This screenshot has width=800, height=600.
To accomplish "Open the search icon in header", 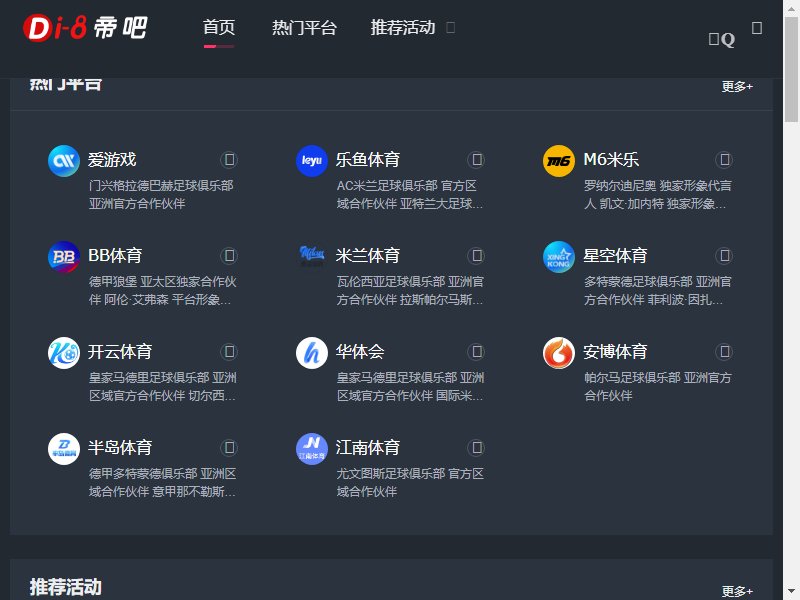I will (x=722, y=39).
